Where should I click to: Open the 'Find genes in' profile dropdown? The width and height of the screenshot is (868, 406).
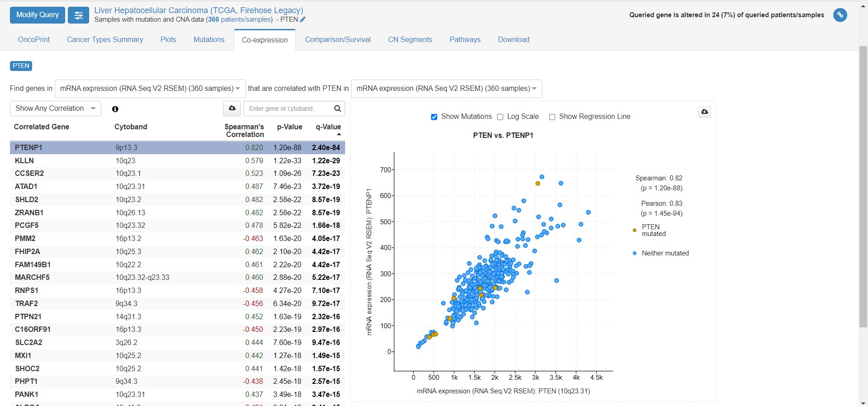click(x=150, y=89)
